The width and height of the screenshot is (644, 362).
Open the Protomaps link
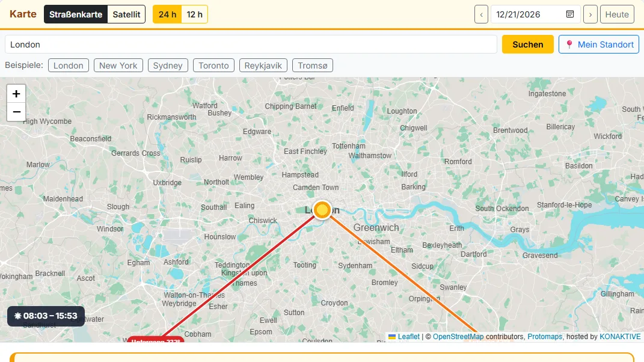pyautogui.click(x=545, y=337)
